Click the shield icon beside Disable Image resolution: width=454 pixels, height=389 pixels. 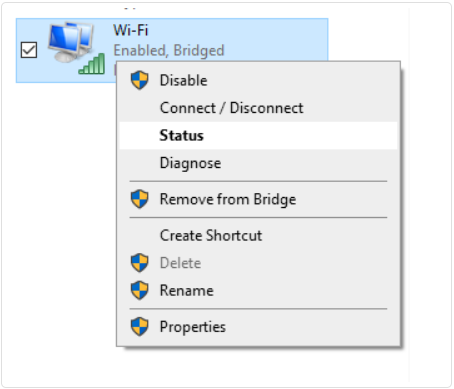139,80
